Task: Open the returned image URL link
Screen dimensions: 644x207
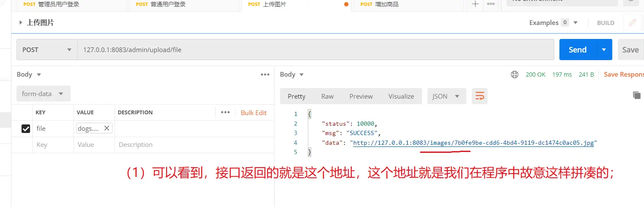Action: coord(474,143)
